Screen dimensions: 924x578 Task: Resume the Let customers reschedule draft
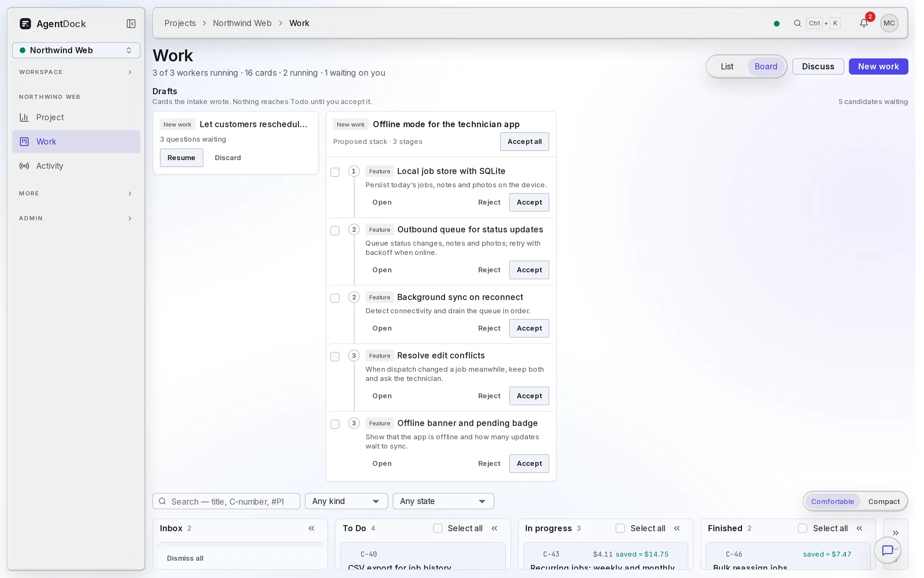tap(181, 158)
